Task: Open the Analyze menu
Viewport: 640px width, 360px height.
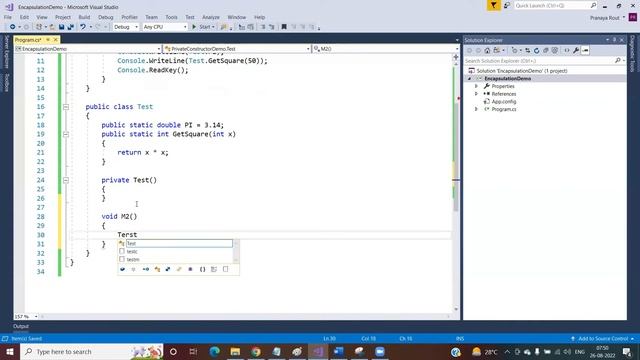Action: [x=211, y=17]
